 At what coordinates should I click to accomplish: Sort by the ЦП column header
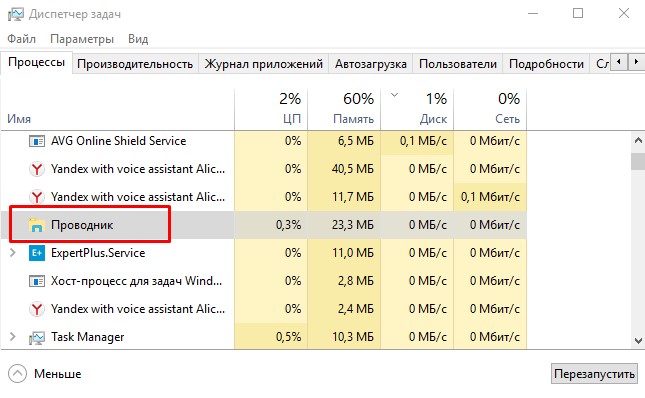pos(271,109)
